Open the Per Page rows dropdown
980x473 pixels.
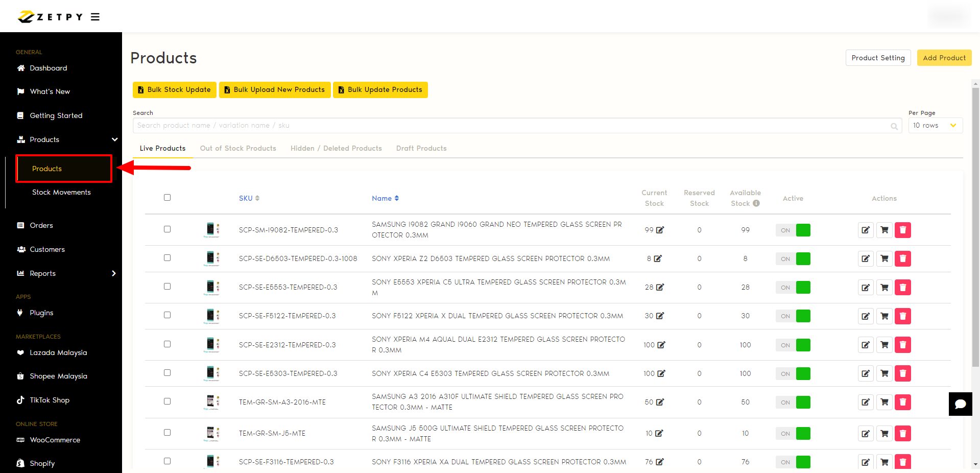pyautogui.click(x=935, y=126)
